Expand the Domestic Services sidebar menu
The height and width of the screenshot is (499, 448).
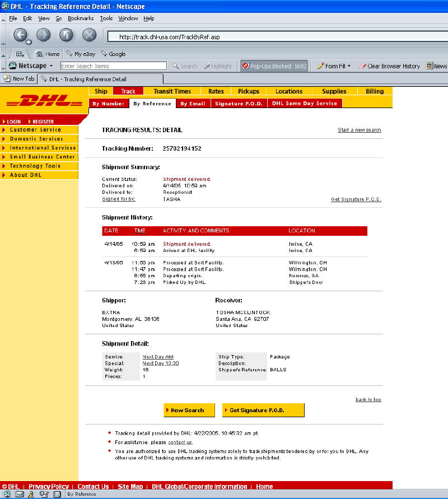39,139
